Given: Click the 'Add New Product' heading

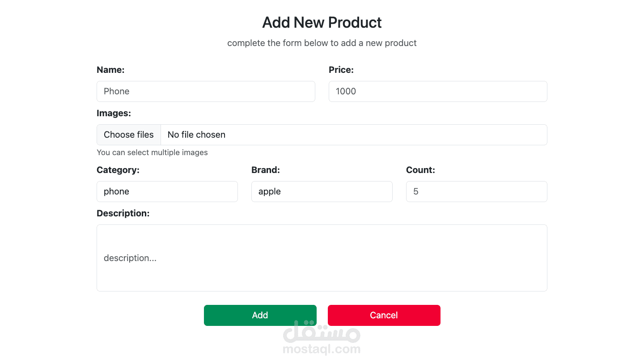Looking at the screenshot, I should tap(322, 22).
